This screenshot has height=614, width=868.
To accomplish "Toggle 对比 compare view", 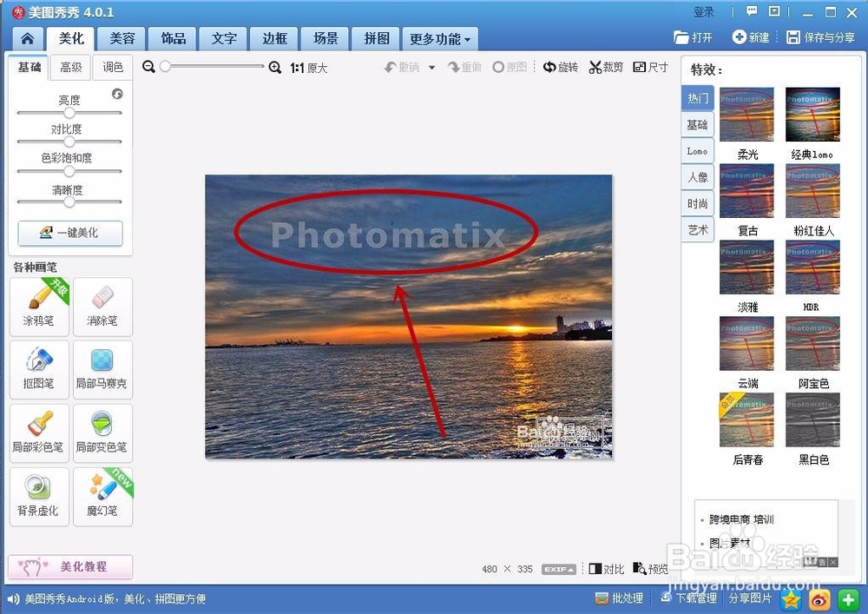I will tap(606, 569).
